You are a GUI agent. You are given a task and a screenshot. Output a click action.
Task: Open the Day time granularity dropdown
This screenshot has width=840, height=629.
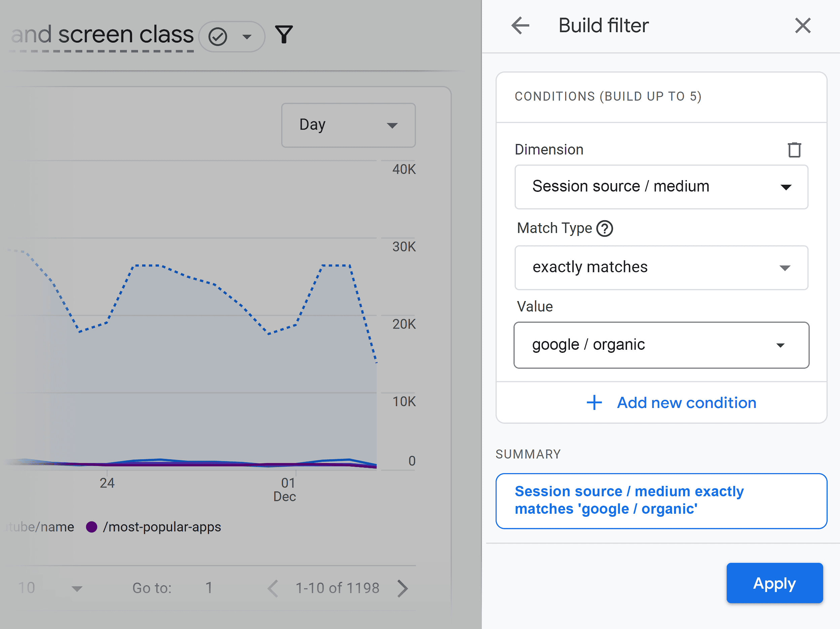pos(348,125)
